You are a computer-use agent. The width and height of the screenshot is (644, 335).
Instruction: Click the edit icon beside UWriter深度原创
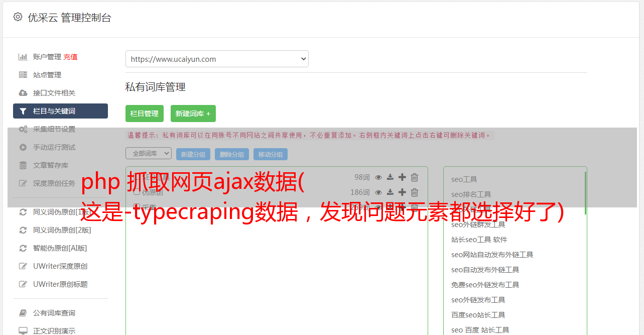pos(23,266)
